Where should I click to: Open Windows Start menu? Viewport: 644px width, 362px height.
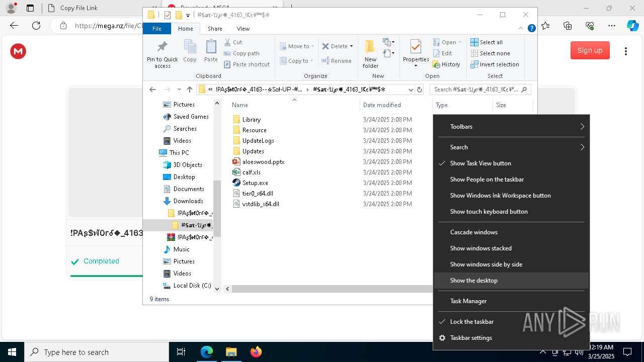coord(12,352)
